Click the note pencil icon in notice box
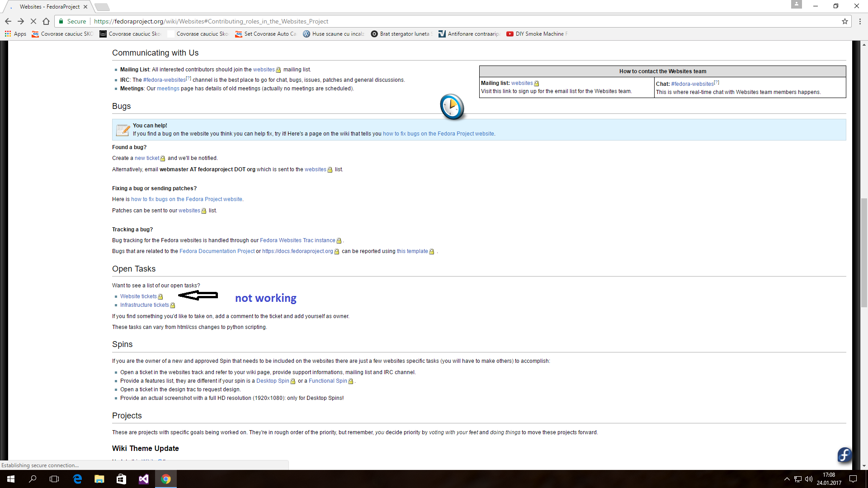The image size is (868, 488). tap(123, 130)
